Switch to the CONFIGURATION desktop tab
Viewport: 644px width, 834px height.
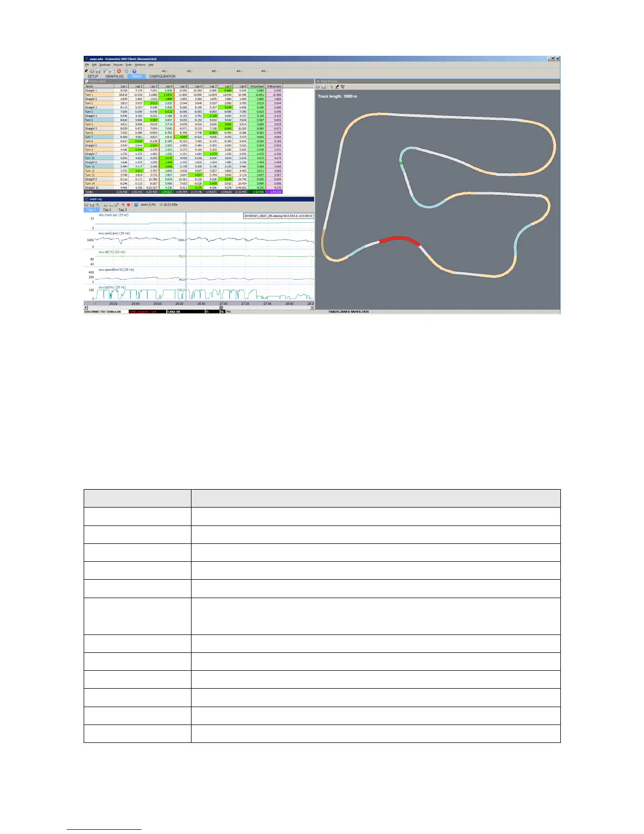162,76
